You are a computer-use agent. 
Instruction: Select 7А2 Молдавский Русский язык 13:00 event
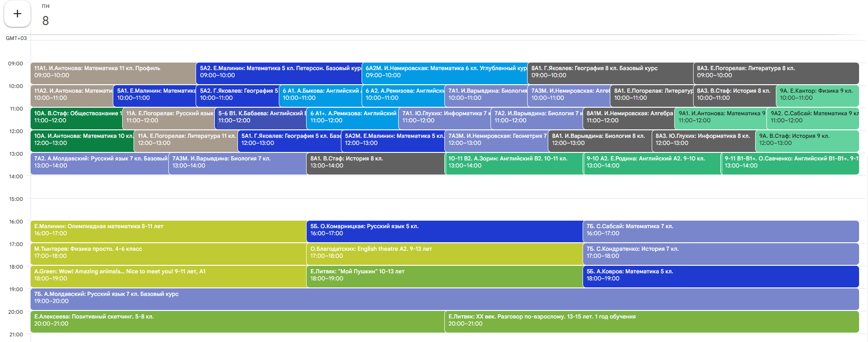(x=99, y=163)
